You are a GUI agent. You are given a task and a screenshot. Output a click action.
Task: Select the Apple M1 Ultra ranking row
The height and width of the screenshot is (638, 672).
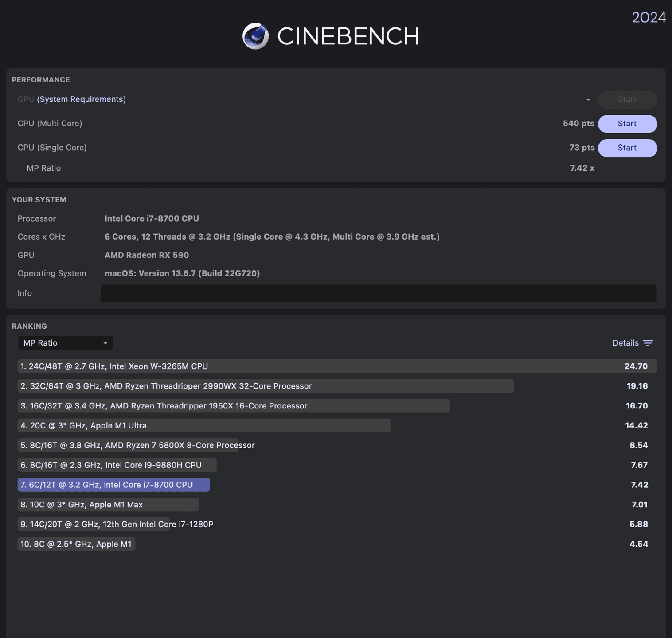(337, 425)
